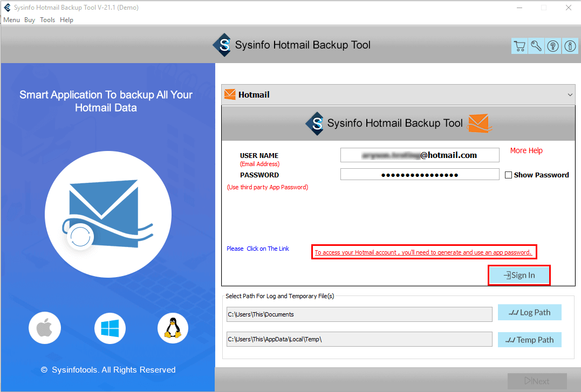Click the Log Path button
581x392 pixels.
(530, 312)
